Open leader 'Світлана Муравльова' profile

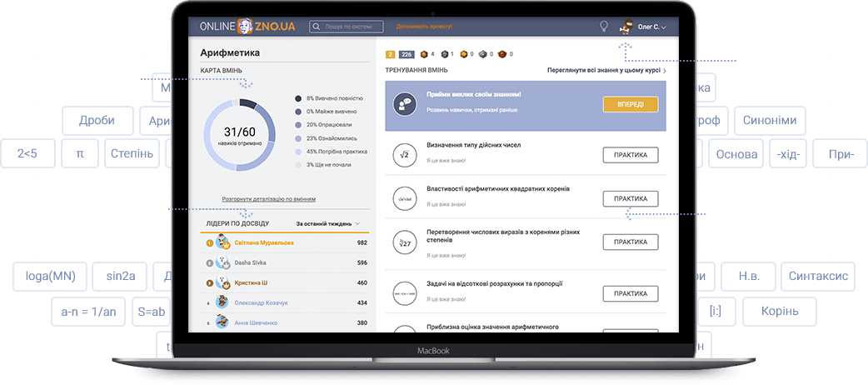pyautogui.click(x=264, y=242)
